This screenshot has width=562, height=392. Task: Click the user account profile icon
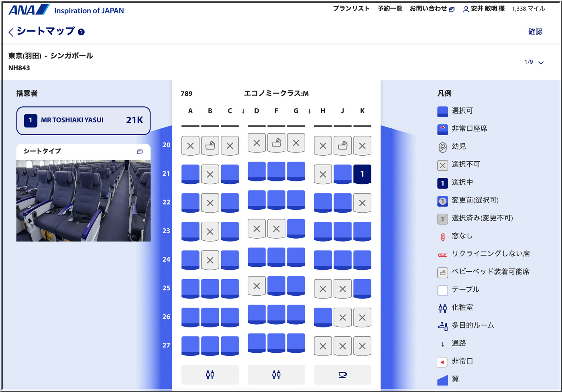point(466,9)
